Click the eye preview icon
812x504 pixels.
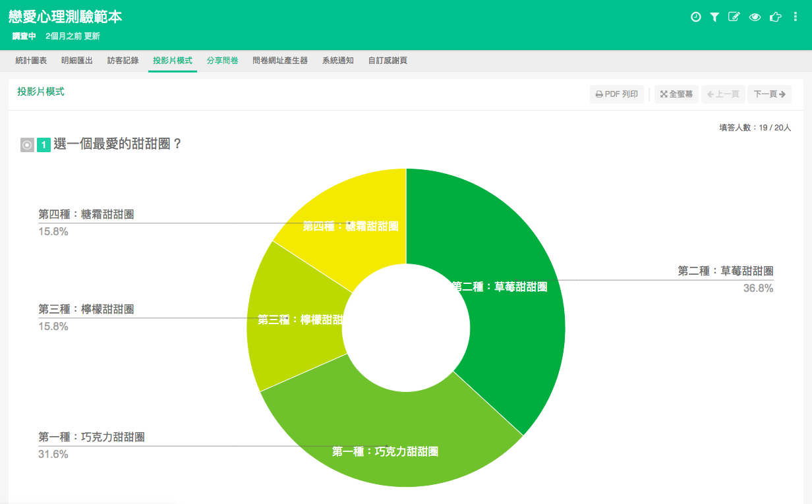(755, 17)
